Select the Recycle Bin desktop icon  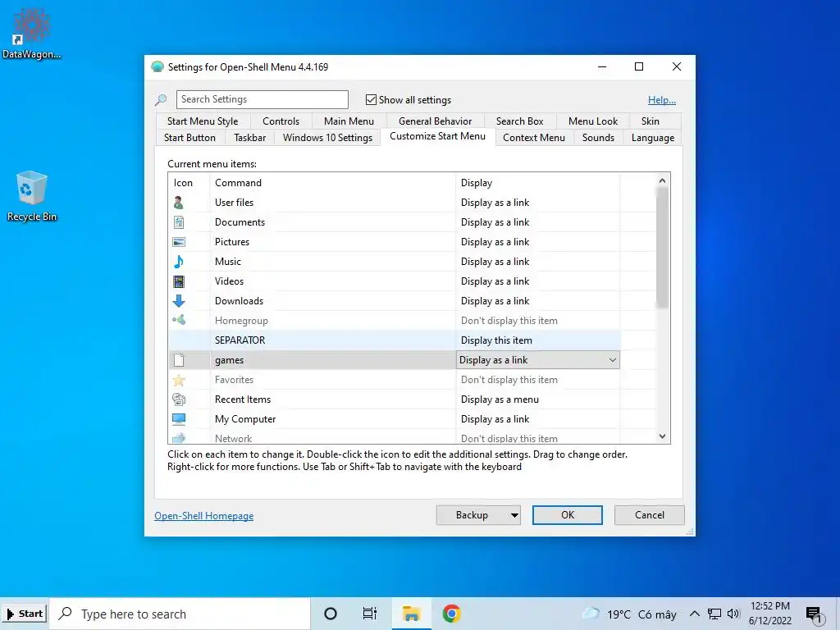[31, 195]
